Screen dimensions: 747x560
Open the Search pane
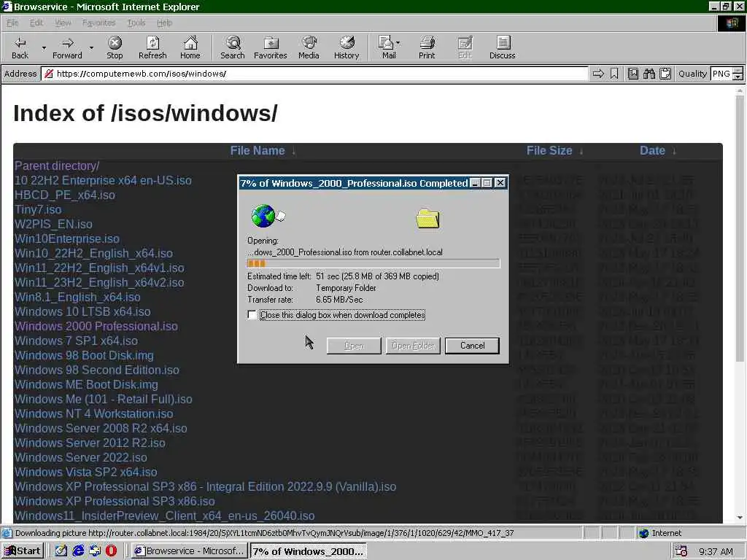click(x=233, y=47)
